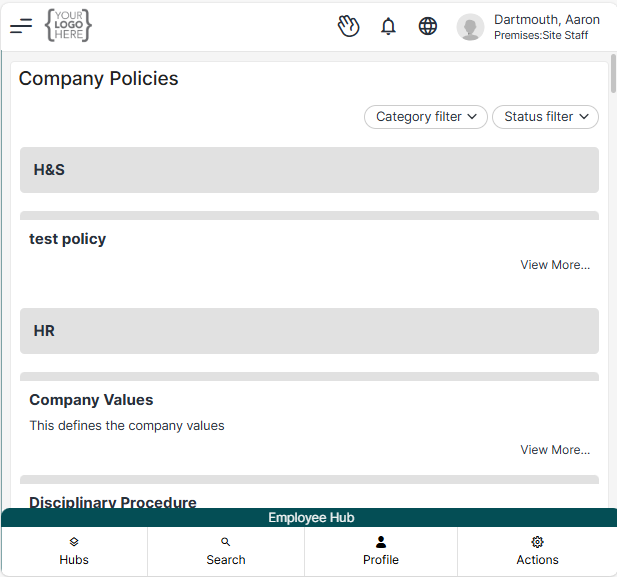Expand the Status filter dropdown
This screenshot has height=577, width=617.
pos(545,117)
